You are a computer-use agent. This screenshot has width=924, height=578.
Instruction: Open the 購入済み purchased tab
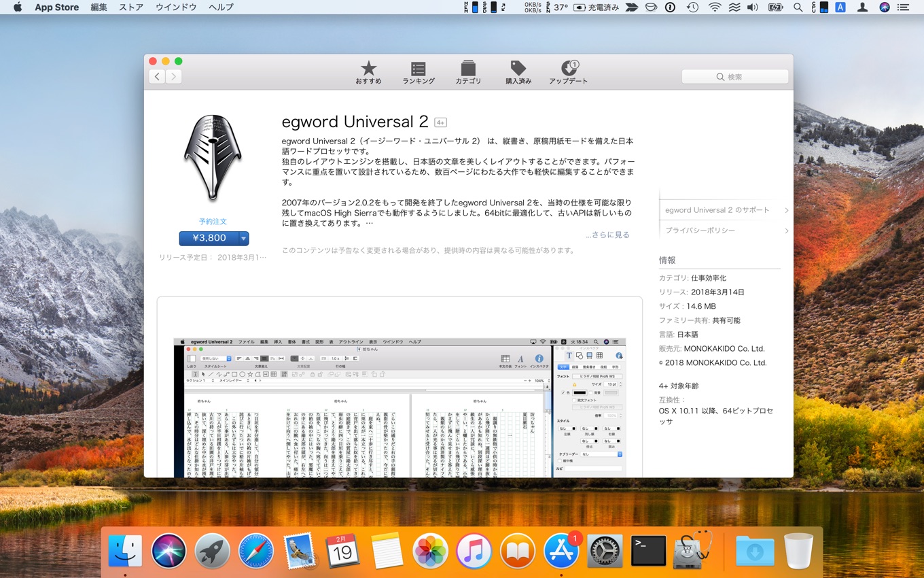[x=518, y=73]
